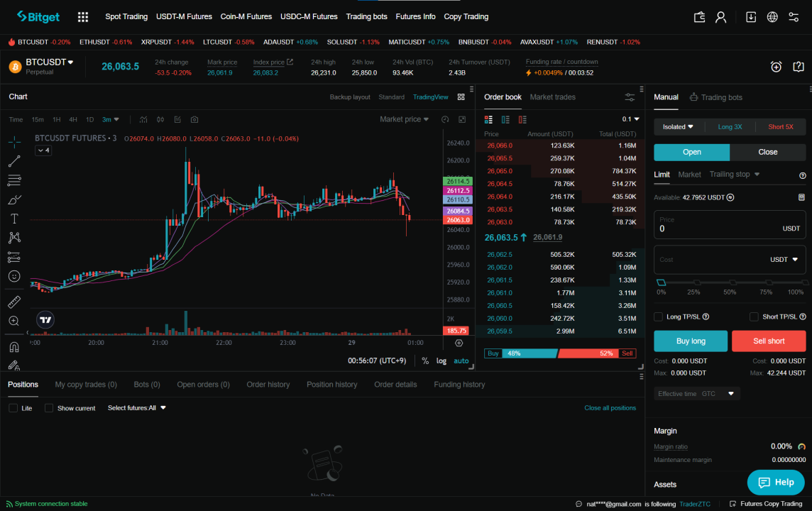Screen dimensions: 812x511
Task: Select the trend line drawing tool
Action: (x=14, y=161)
